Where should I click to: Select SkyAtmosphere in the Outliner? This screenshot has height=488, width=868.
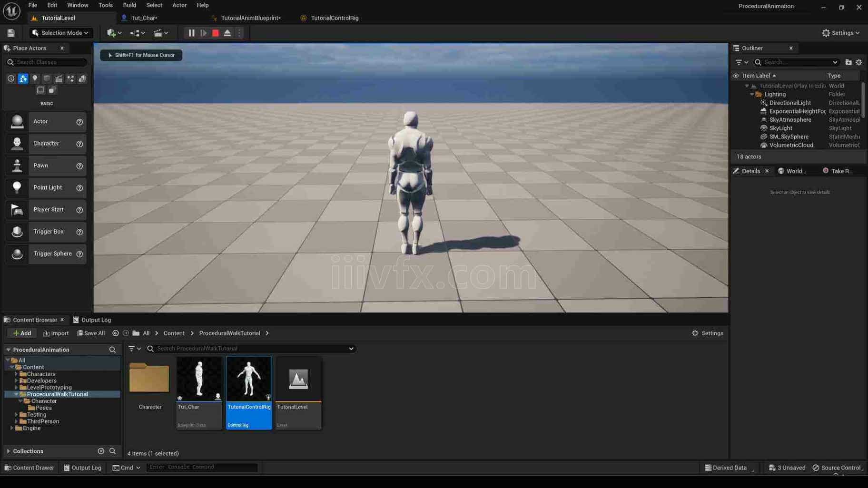(790, 120)
